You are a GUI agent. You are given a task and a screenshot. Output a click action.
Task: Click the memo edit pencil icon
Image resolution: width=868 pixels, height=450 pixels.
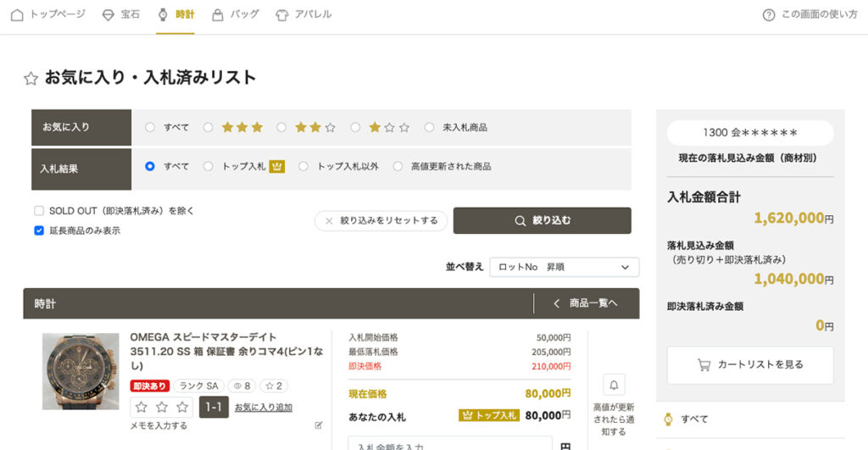(319, 425)
